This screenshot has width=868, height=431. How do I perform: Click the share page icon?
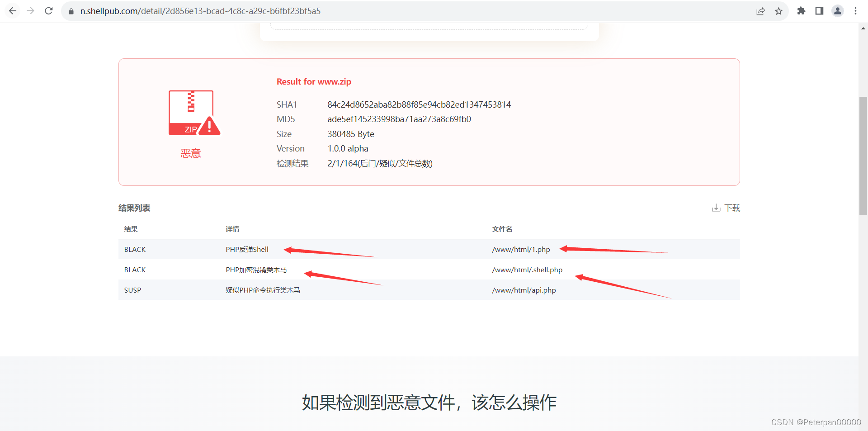(x=760, y=11)
